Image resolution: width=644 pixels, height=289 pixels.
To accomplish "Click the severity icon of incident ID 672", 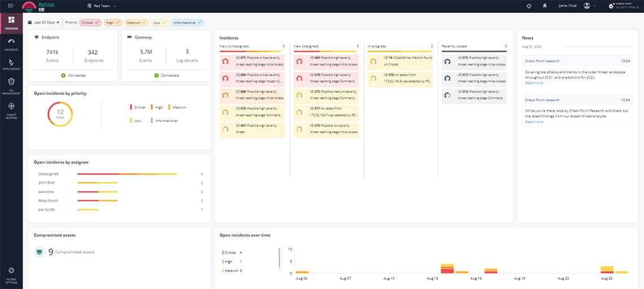I will [299, 95].
